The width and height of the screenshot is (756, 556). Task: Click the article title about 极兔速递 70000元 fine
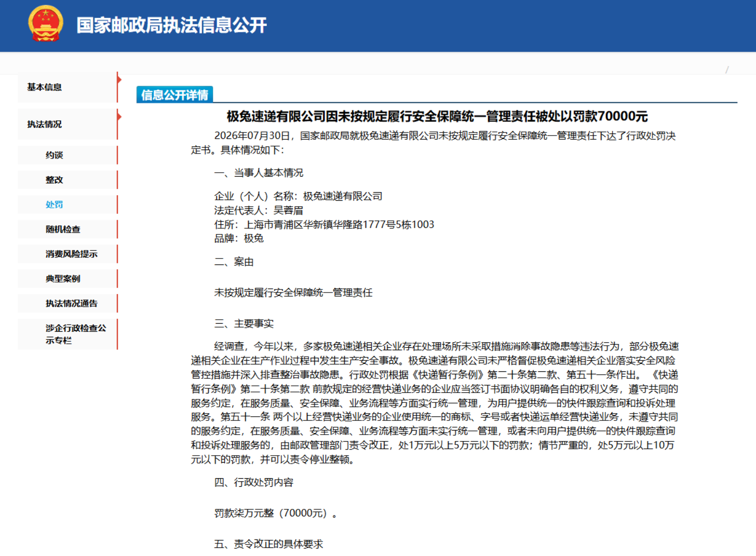tap(437, 116)
